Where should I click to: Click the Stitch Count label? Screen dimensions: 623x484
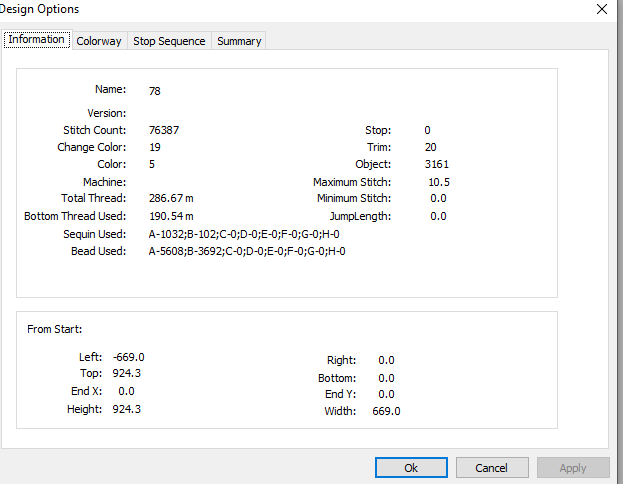coord(95,130)
